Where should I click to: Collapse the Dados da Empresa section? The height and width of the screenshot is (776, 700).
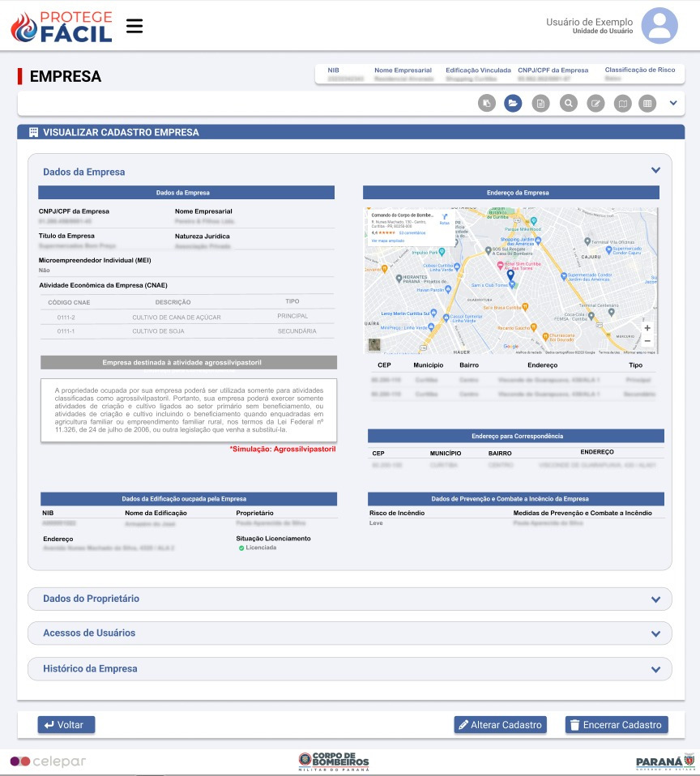655,171
